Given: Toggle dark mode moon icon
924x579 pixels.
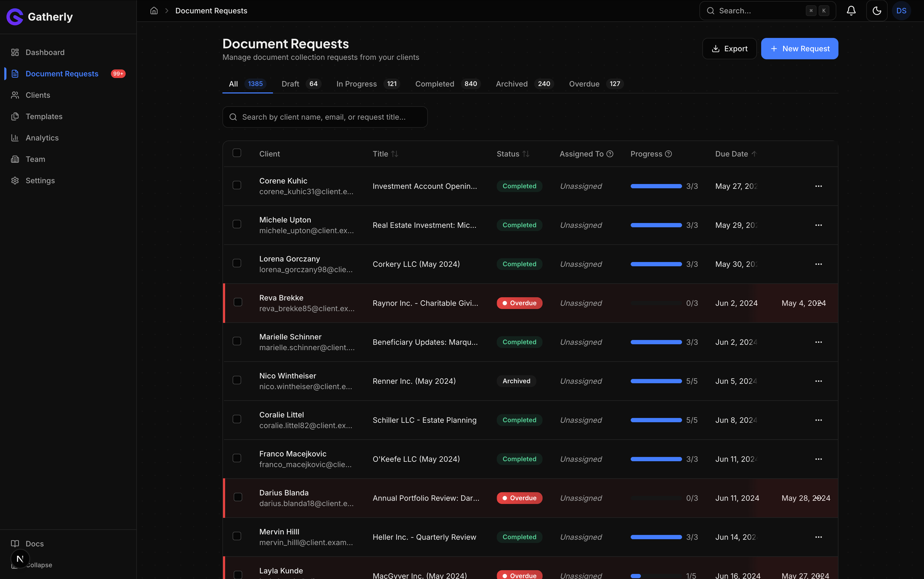Looking at the screenshot, I should coord(877,11).
